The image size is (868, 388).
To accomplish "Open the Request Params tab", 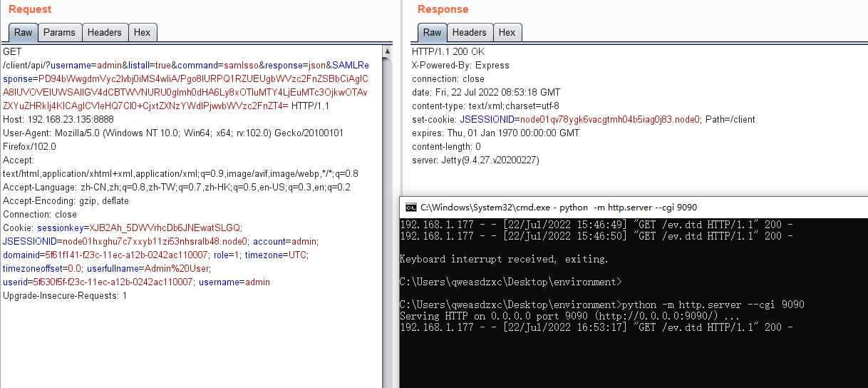I will coord(59,32).
